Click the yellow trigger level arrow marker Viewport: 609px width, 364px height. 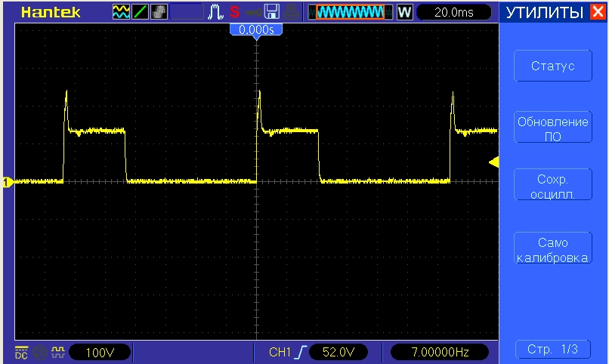(493, 162)
